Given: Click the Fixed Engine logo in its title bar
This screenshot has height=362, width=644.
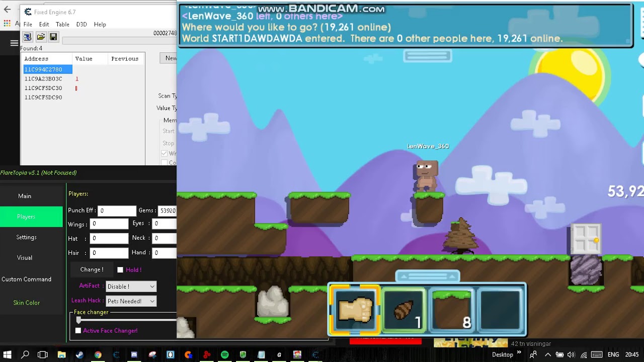Looking at the screenshot, I should 28,12.
